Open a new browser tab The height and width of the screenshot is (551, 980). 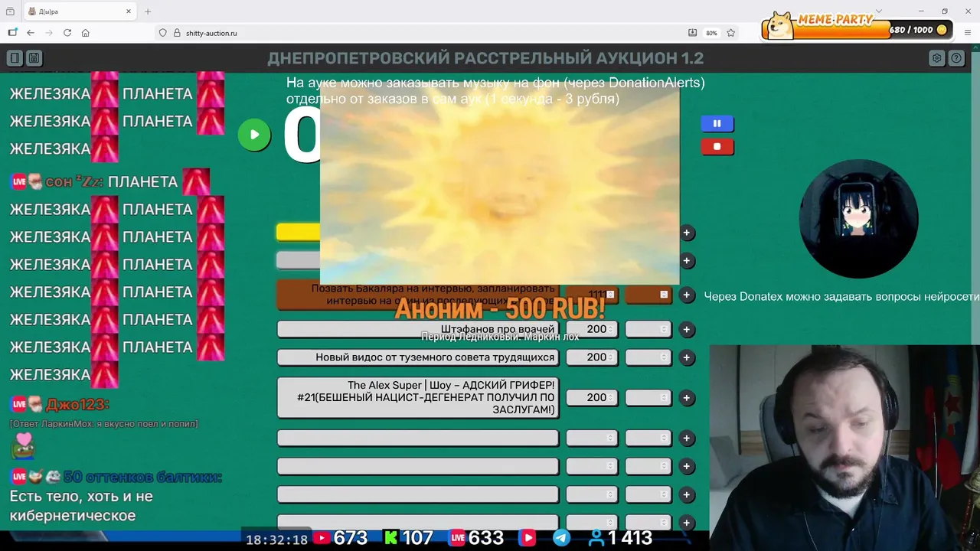pyautogui.click(x=148, y=11)
